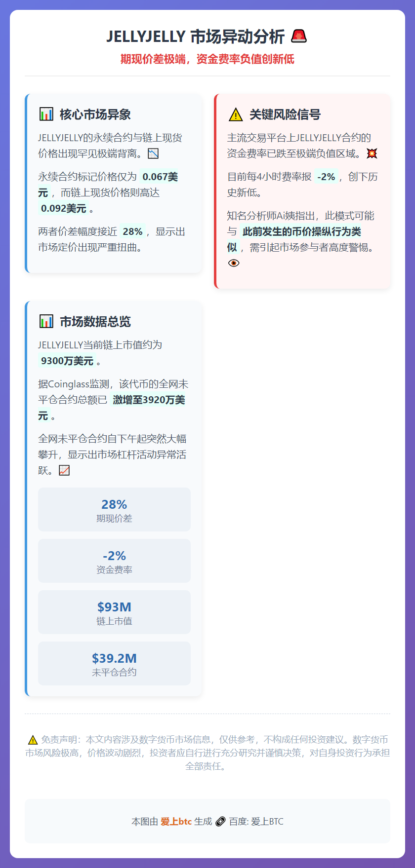
Task: Click the warning triangle icon next to 关键风险信号
Action: (236, 115)
